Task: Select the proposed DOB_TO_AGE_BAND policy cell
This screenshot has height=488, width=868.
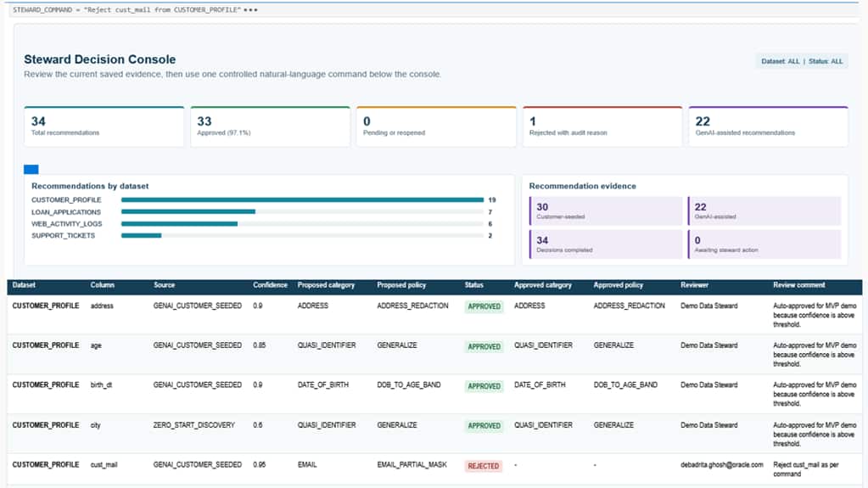Action: [408, 384]
